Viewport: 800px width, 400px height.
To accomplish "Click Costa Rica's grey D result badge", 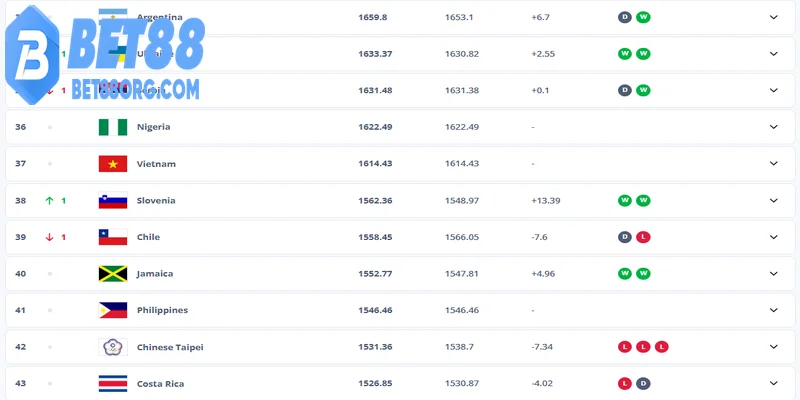I will 643,383.
